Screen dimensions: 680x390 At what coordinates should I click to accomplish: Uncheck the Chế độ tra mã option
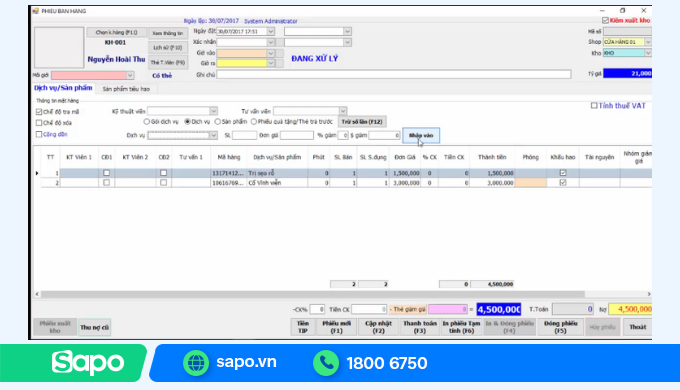point(39,112)
